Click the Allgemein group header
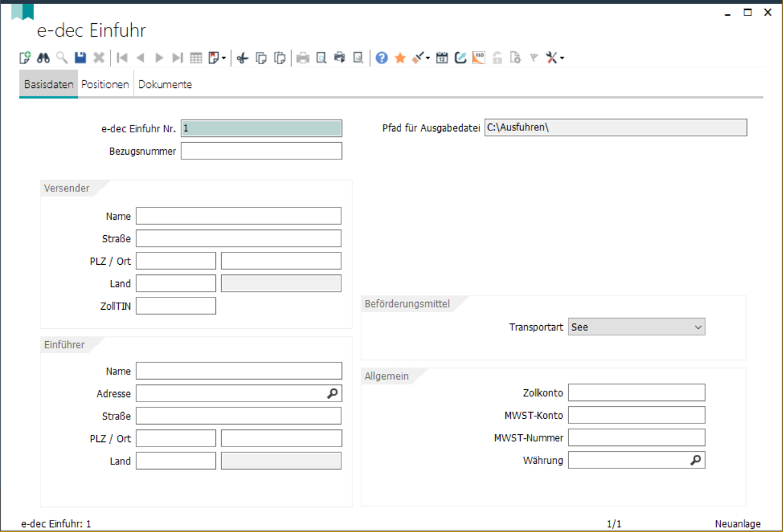The image size is (783, 532). tap(386, 376)
